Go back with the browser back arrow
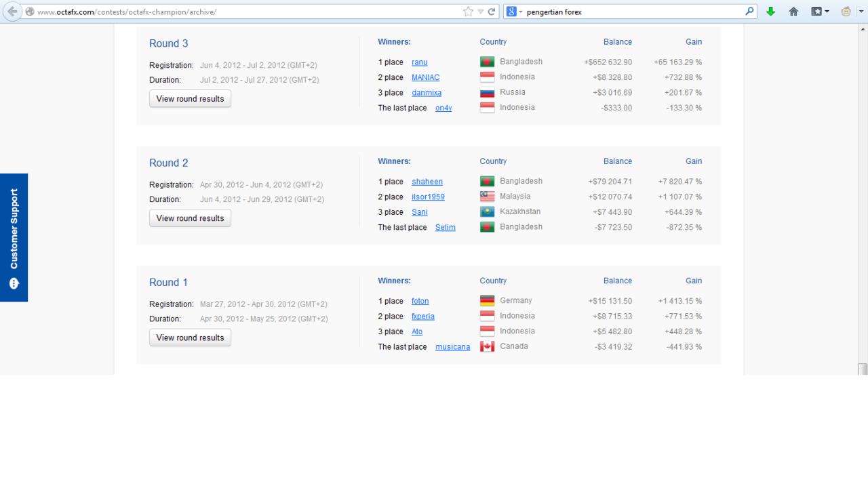The height and width of the screenshot is (488, 868). 12,12
